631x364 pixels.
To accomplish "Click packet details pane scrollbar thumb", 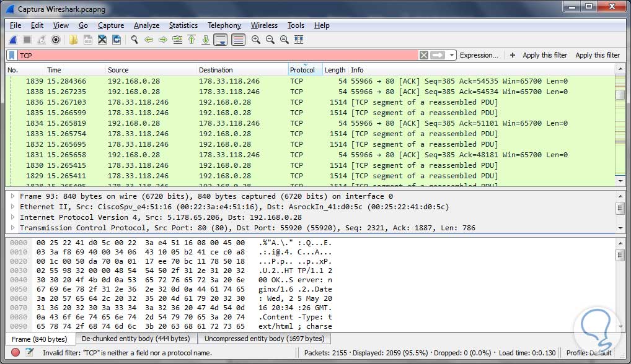I will (620, 208).
